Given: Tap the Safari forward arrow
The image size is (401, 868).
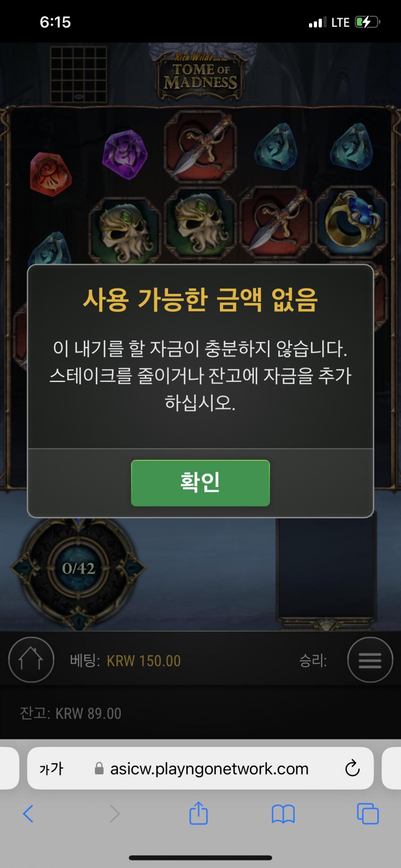Looking at the screenshot, I should click(114, 814).
